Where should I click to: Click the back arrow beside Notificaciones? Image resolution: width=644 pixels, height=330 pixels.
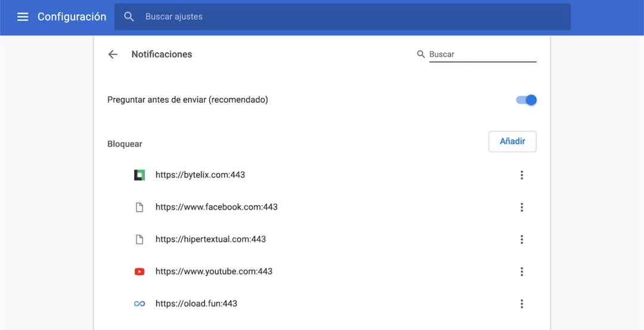click(x=113, y=54)
